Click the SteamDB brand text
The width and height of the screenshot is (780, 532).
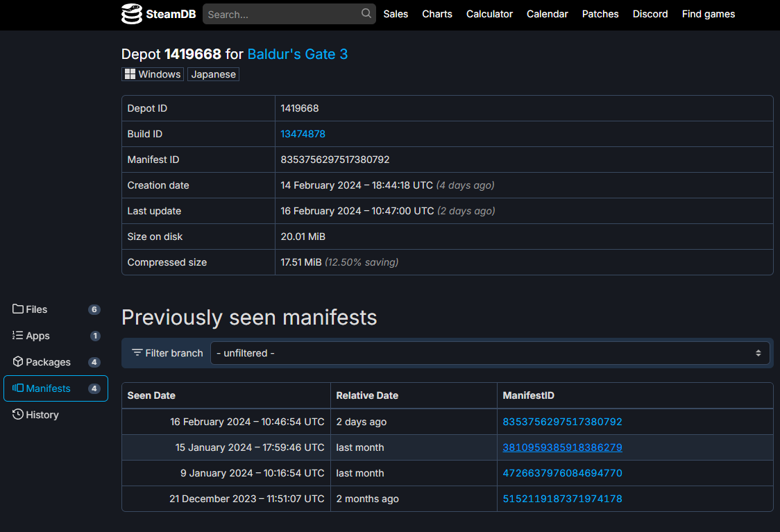point(171,14)
